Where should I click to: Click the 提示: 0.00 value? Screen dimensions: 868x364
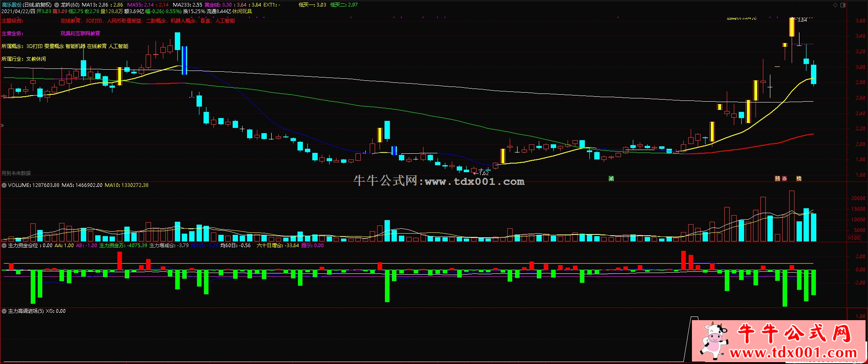(312, 246)
